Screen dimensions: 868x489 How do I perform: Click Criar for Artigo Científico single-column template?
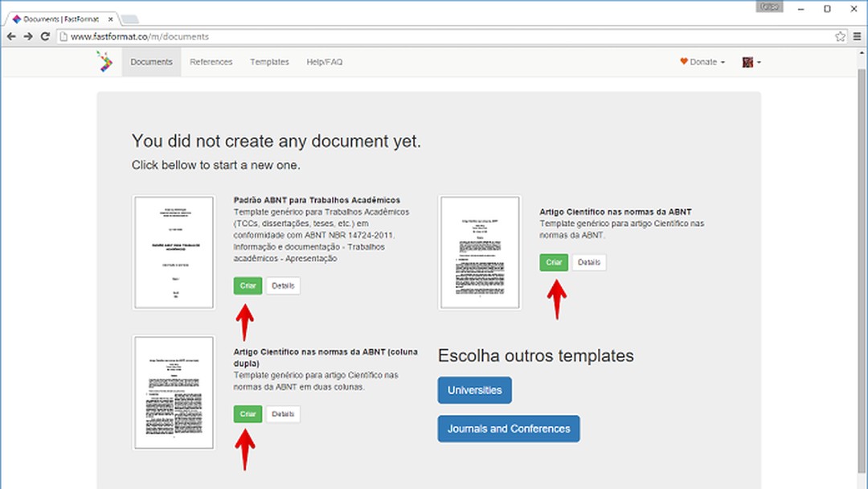click(x=554, y=262)
